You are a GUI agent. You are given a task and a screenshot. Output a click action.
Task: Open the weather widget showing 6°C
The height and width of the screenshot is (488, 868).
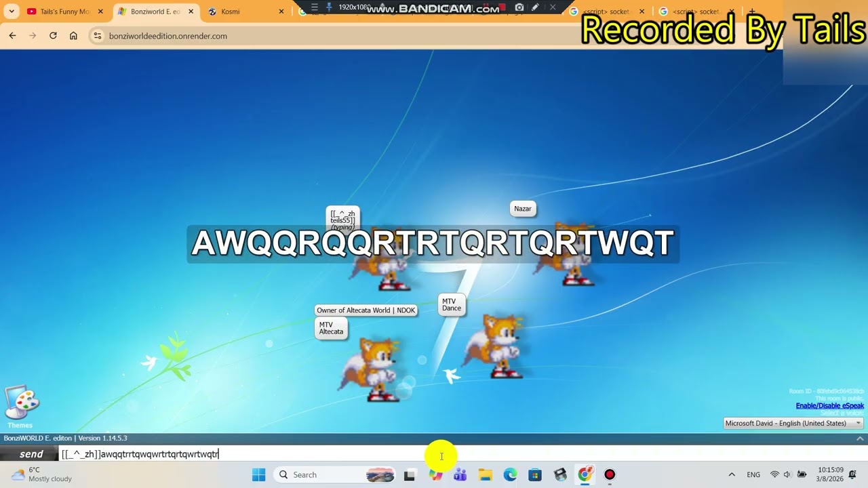[x=42, y=474]
